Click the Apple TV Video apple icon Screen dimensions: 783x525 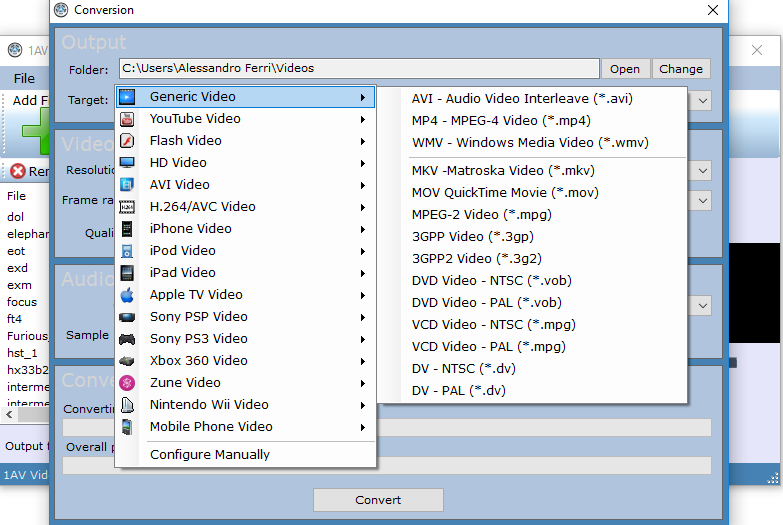127,295
